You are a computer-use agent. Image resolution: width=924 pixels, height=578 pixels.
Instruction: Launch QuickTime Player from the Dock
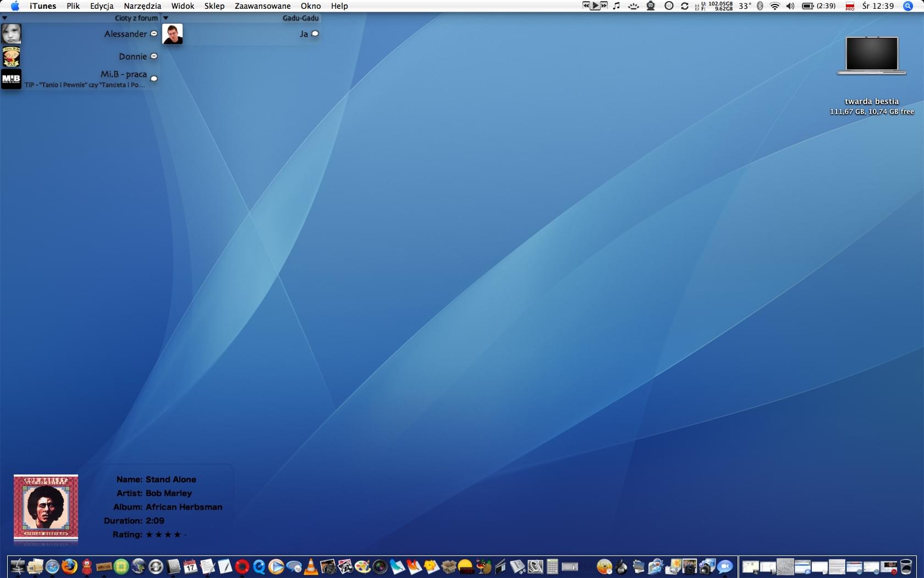pos(259,566)
